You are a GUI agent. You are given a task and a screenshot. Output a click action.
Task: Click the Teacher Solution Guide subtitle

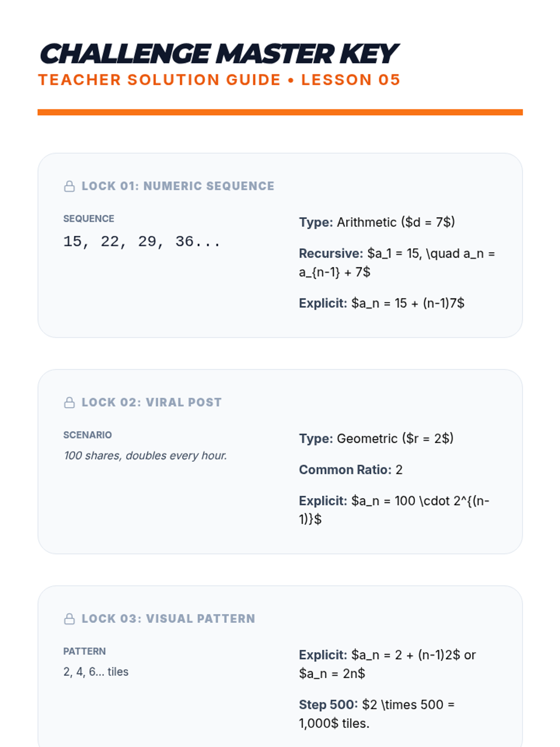coord(219,80)
